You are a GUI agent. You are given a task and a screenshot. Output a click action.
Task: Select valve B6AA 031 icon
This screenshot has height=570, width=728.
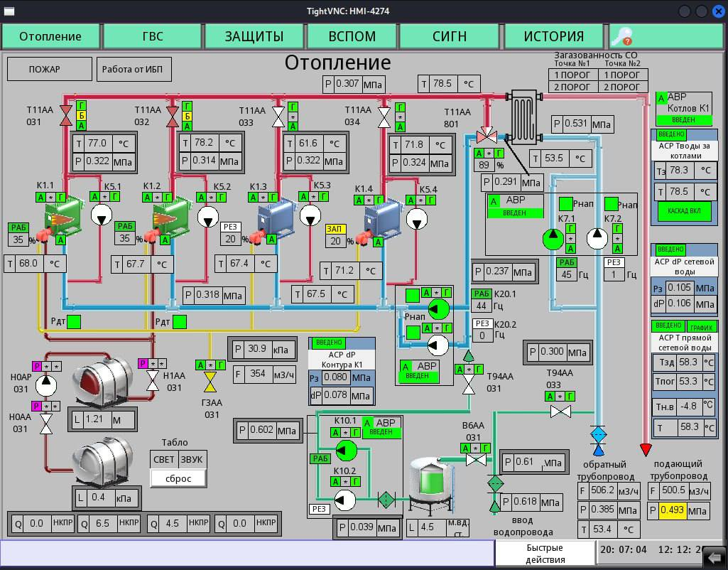click(476, 460)
